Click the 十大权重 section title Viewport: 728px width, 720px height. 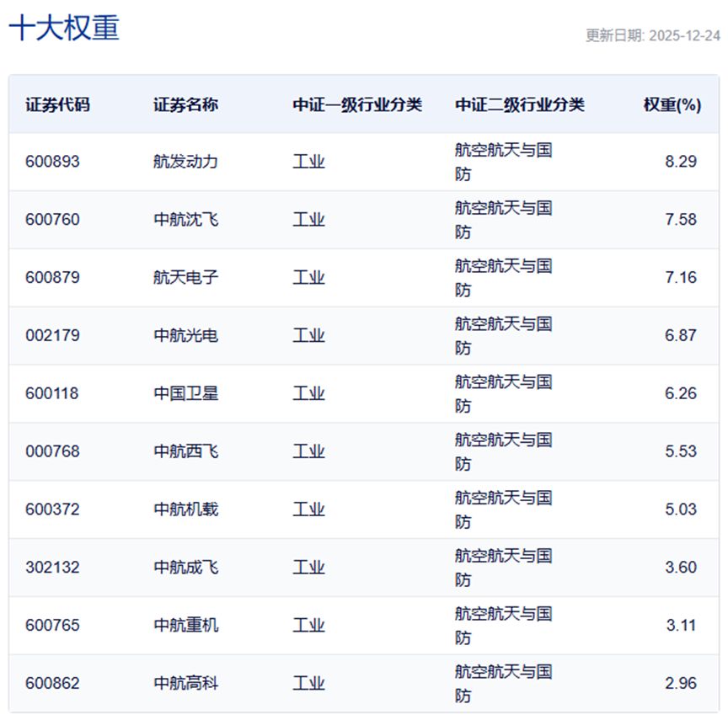click(64, 27)
